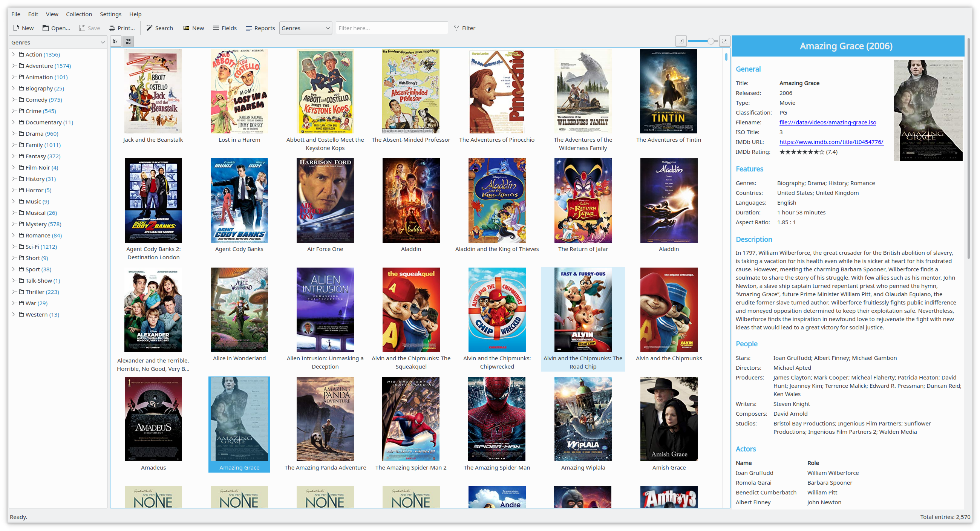Image resolution: width=980 pixels, height=531 pixels.
Task: Click in the 'Filter here...' input field
Action: tap(392, 28)
